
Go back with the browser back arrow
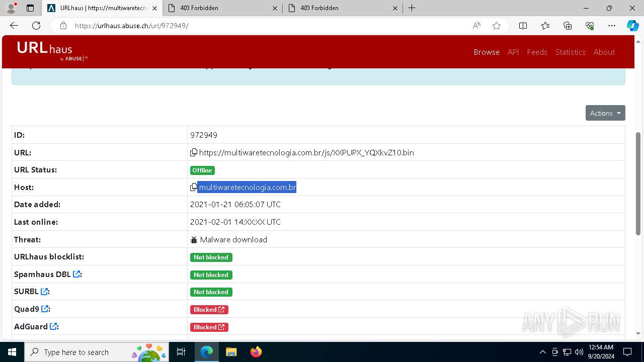click(x=14, y=26)
